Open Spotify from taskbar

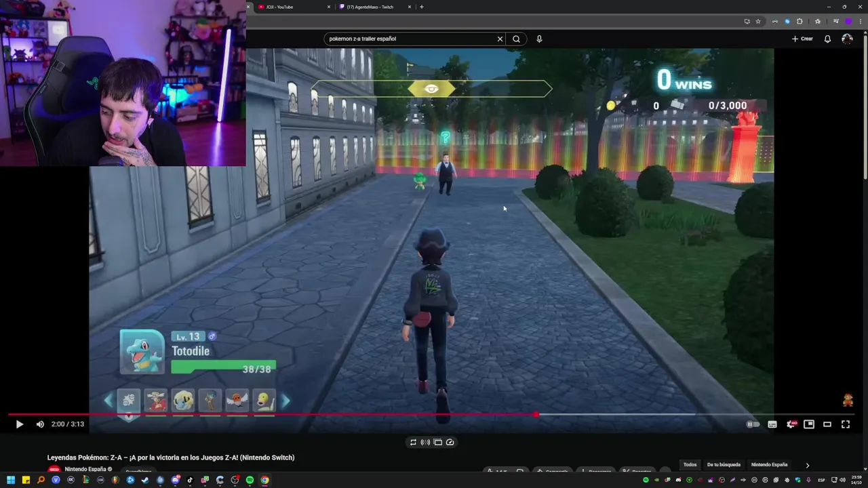[x=250, y=480]
